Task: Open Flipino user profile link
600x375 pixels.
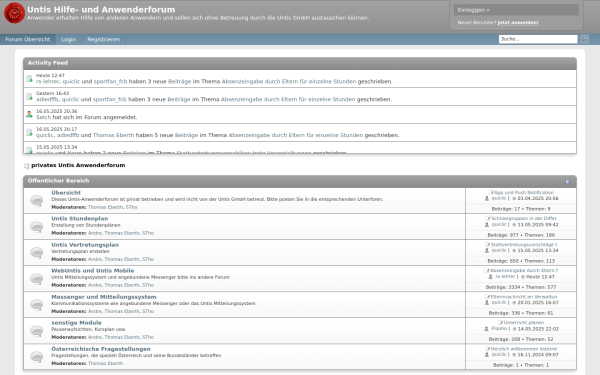Action: click(499, 329)
